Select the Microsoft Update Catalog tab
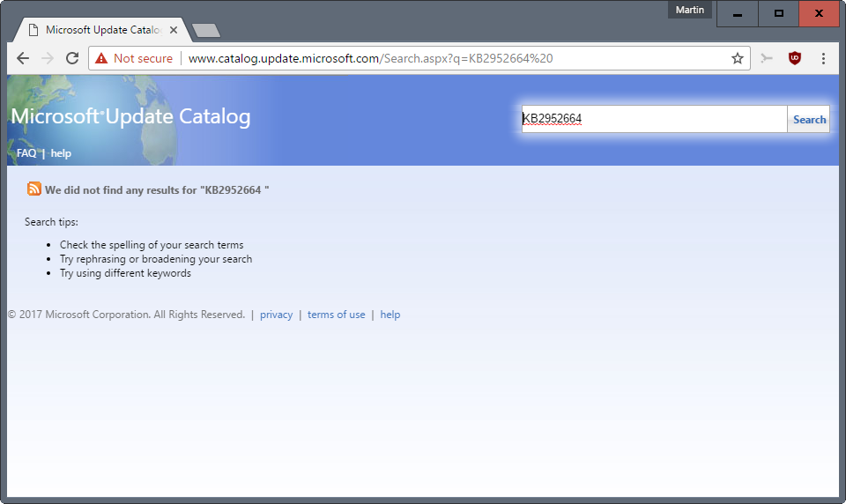Image resolution: width=846 pixels, height=504 pixels. 102,30
